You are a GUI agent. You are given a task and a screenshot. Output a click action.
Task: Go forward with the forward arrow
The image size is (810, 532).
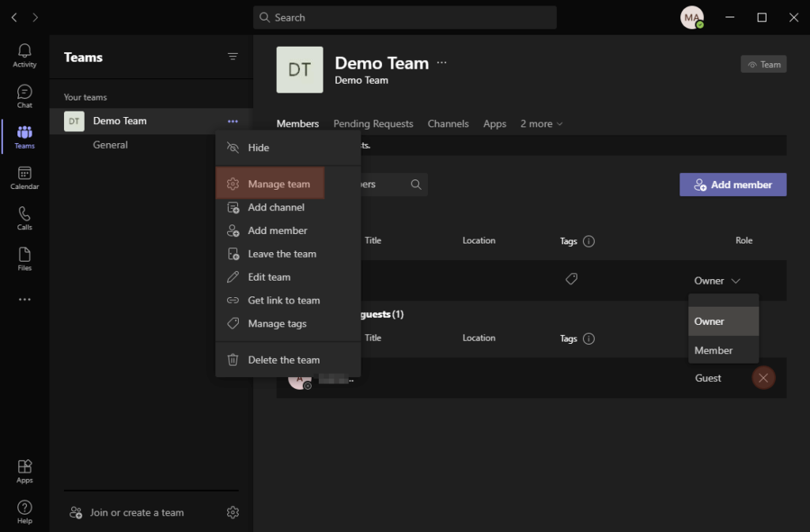(x=35, y=17)
